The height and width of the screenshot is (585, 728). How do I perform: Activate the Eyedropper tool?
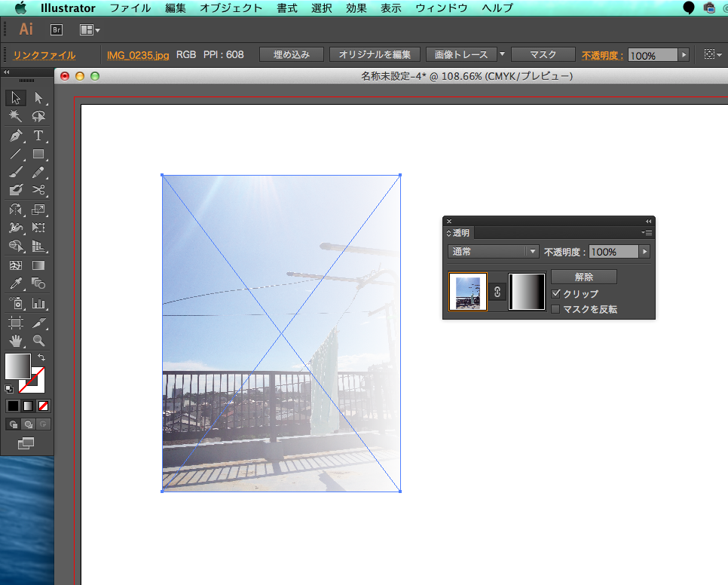15,283
